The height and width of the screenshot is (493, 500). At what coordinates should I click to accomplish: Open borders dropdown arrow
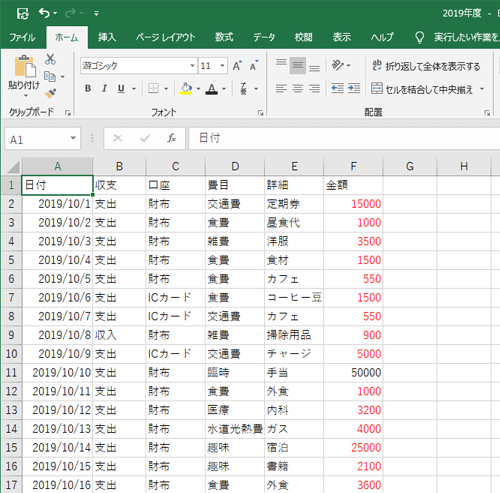(166, 89)
